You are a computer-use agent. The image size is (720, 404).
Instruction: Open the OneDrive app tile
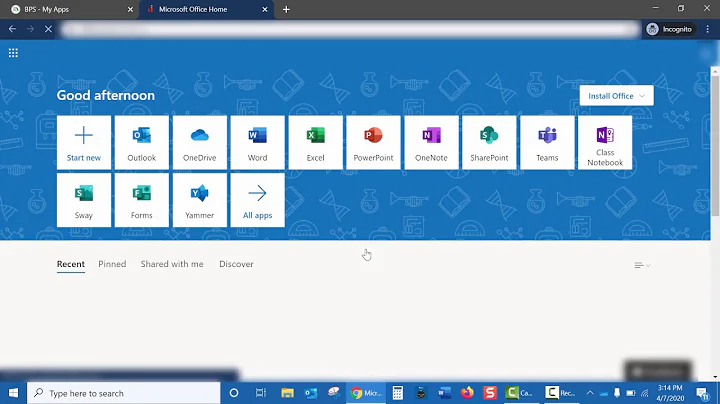click(x=199, y=142)
